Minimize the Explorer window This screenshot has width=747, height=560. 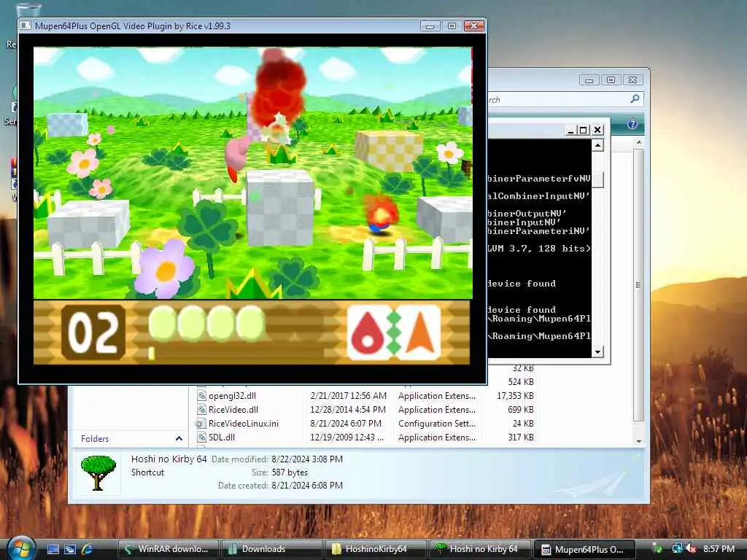click(589, 80)
